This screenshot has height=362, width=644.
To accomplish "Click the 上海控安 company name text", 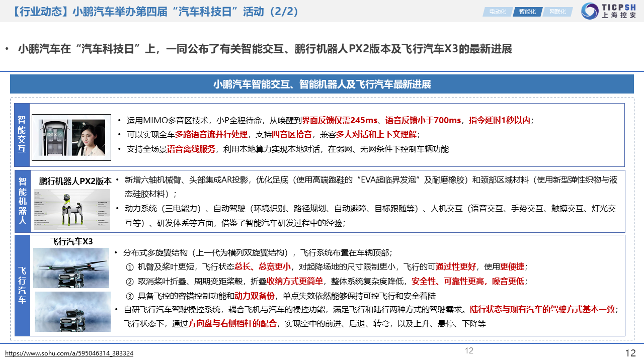I will (619, 16).
